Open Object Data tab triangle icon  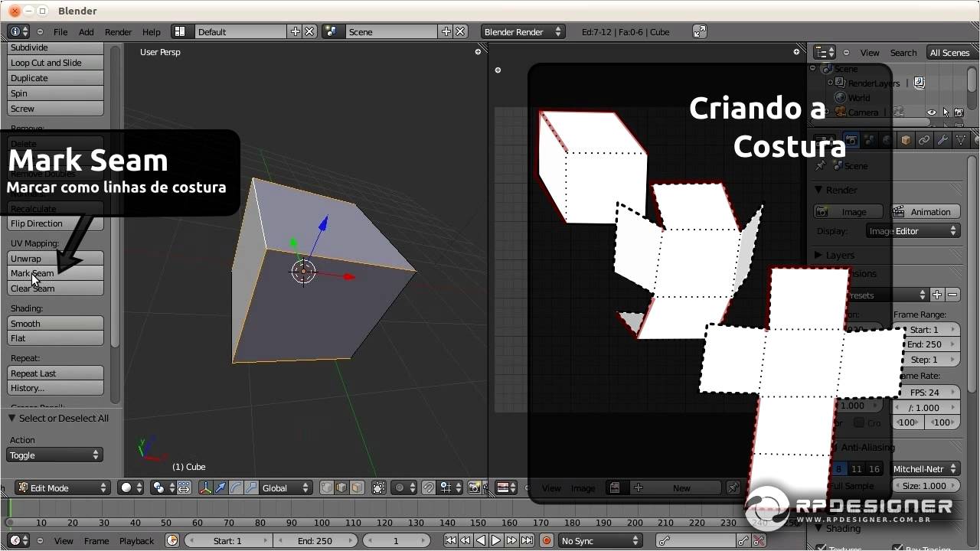click(x=960, y=140)
